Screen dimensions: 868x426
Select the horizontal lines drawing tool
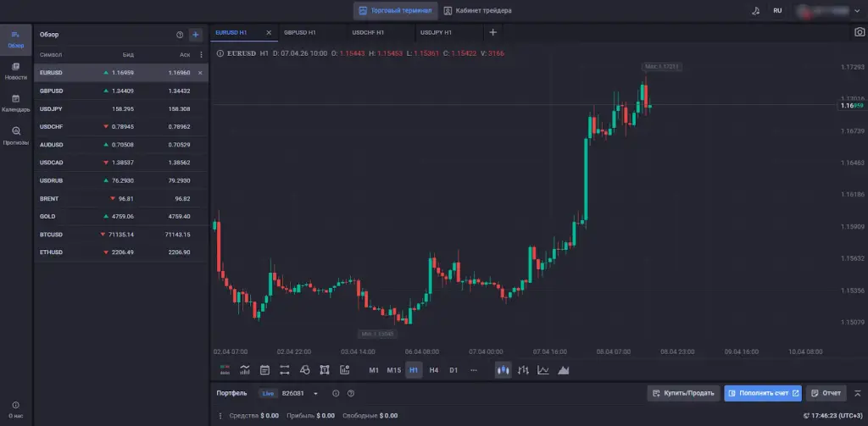[285, 370]
